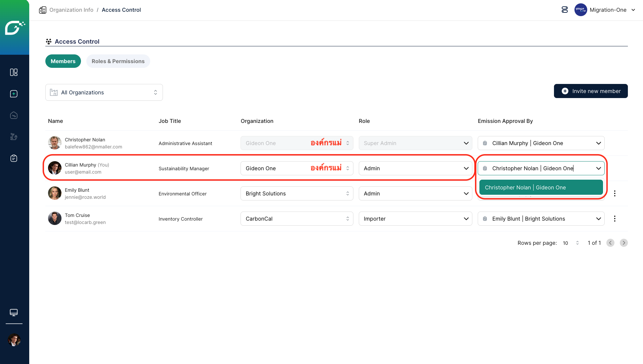Open Role dropdown for Emily Blunt
This screenshot has width=643, height=364.
(x=415, y=193)
